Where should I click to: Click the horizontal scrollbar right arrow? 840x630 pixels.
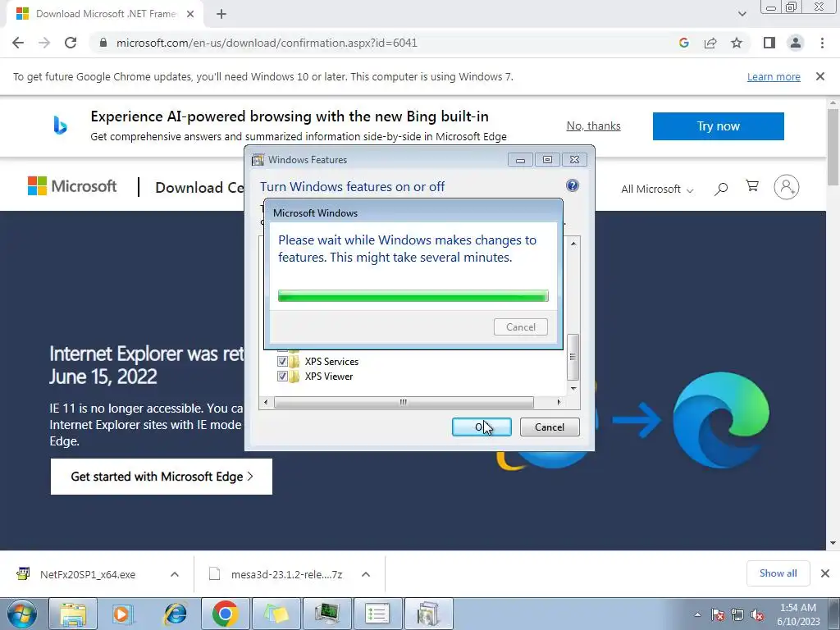pyautogui.click(x=559, y=402)
